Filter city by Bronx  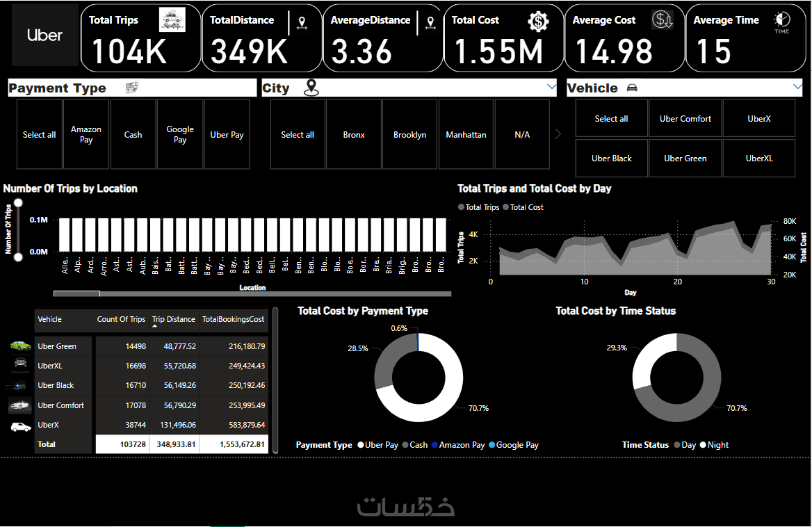click(354, 135)
